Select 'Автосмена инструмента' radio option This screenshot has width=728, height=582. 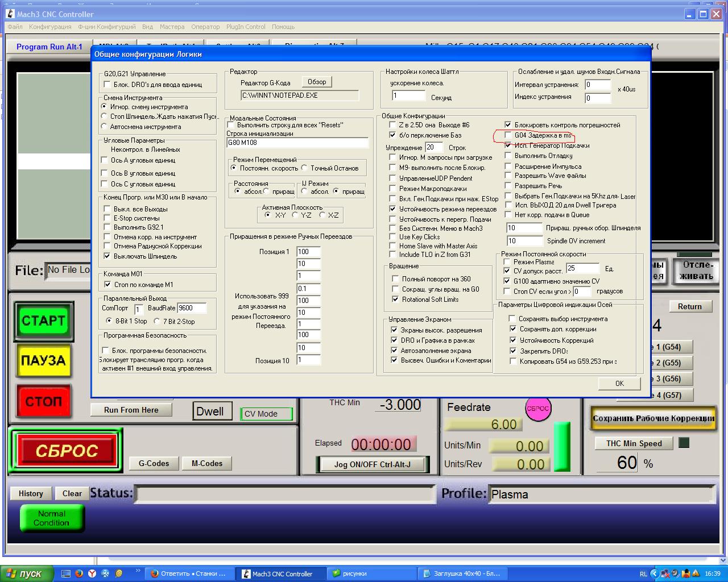[104, 127]
